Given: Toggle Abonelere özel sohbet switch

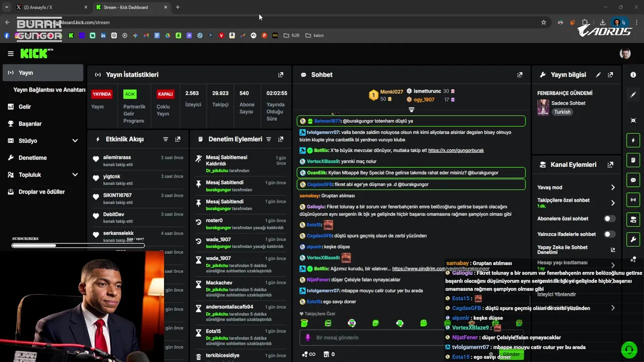Looking at the screenshot, I should (x=609, y=219).
